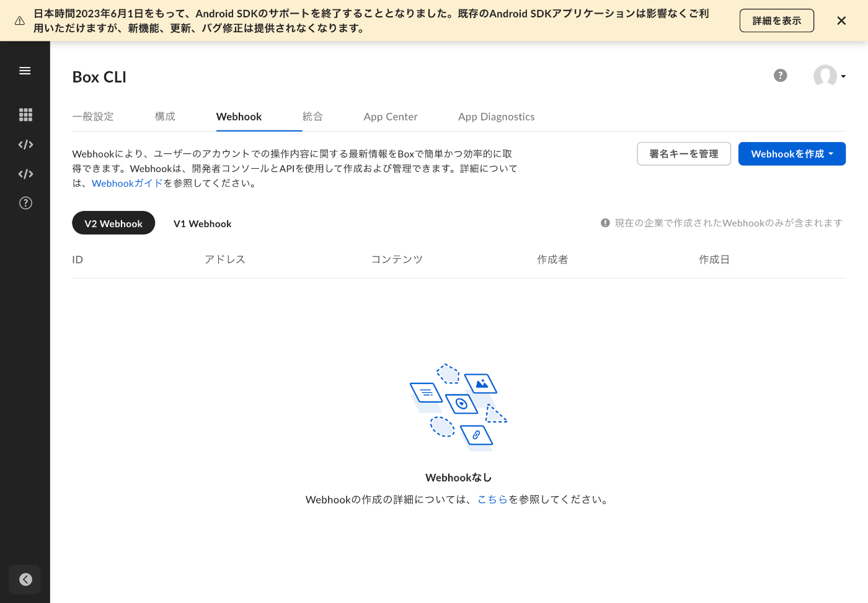Click the アドレス column header
Screen dimensions: 868x603
point(225,259)
